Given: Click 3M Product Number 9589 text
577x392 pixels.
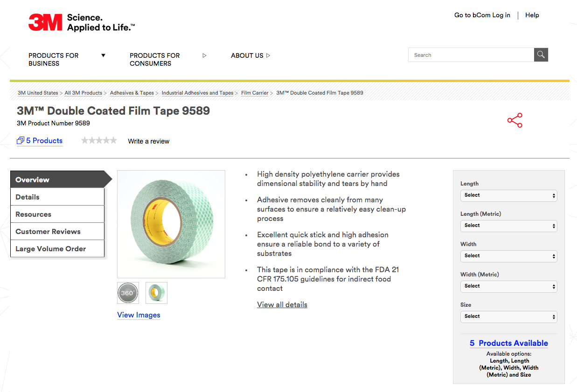Looking at the screenshot, I should [53, 124].
